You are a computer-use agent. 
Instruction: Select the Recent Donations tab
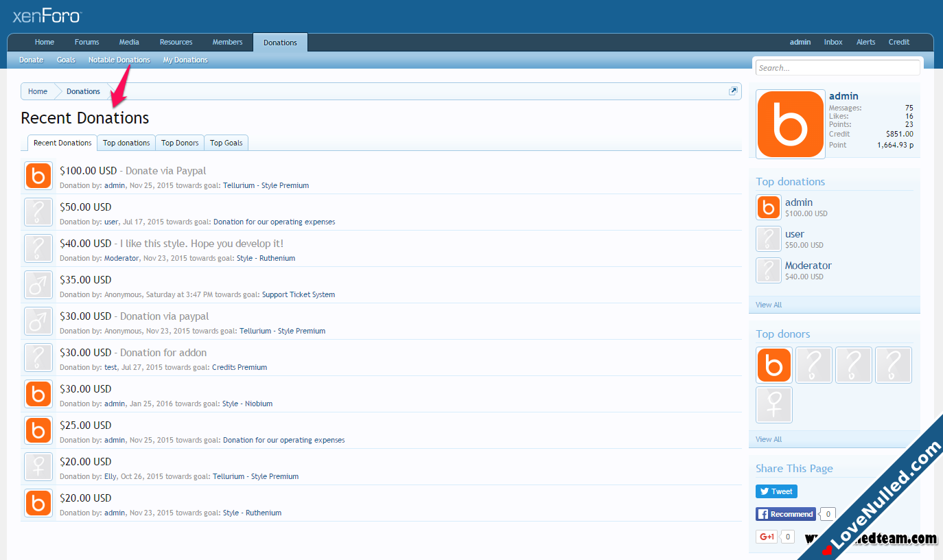pos(62,143)
